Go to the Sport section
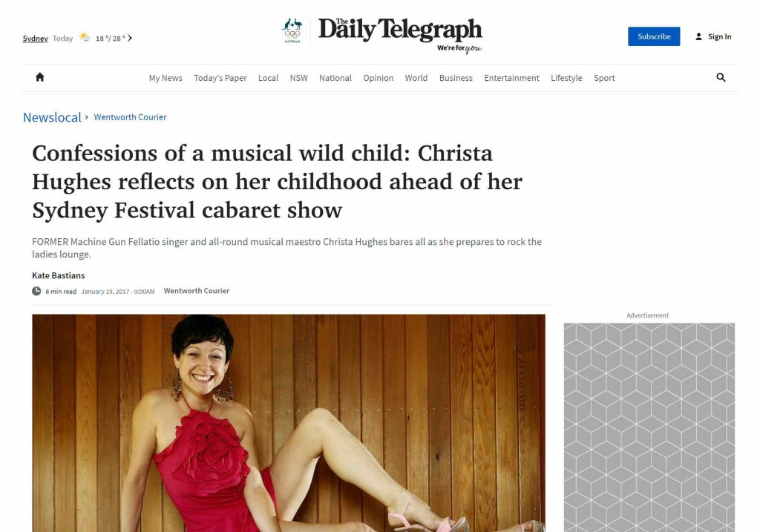Viewport: 760px width, 532px height. 604,78
